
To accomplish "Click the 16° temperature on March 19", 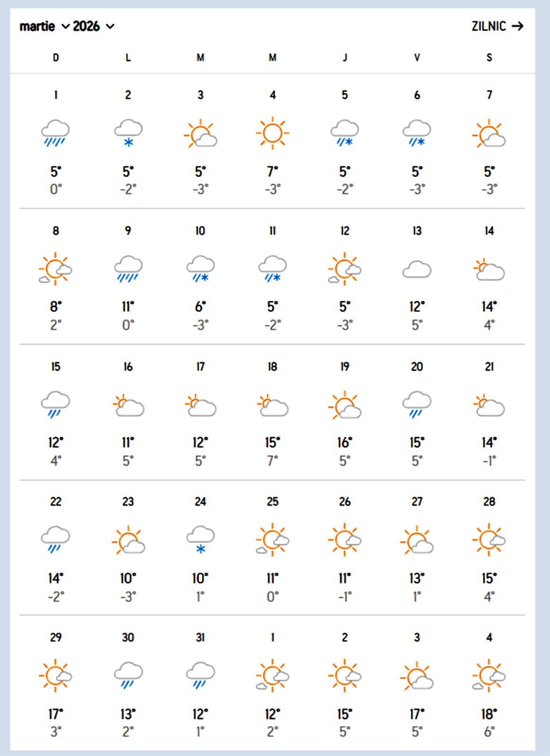I will 345,442.
